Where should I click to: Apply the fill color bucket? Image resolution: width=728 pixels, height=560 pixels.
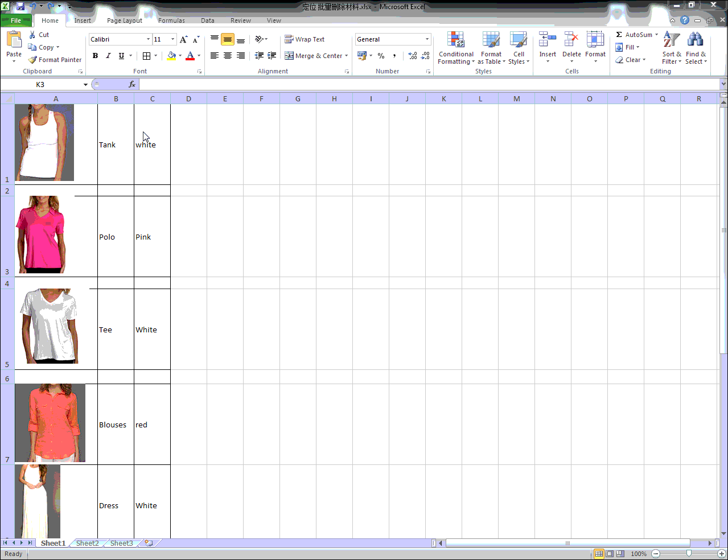171,56
